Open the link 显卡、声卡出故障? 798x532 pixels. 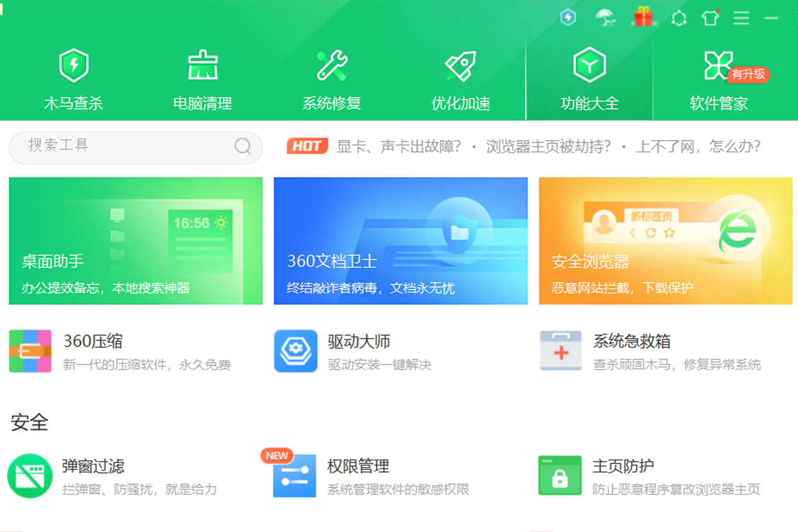399,146
